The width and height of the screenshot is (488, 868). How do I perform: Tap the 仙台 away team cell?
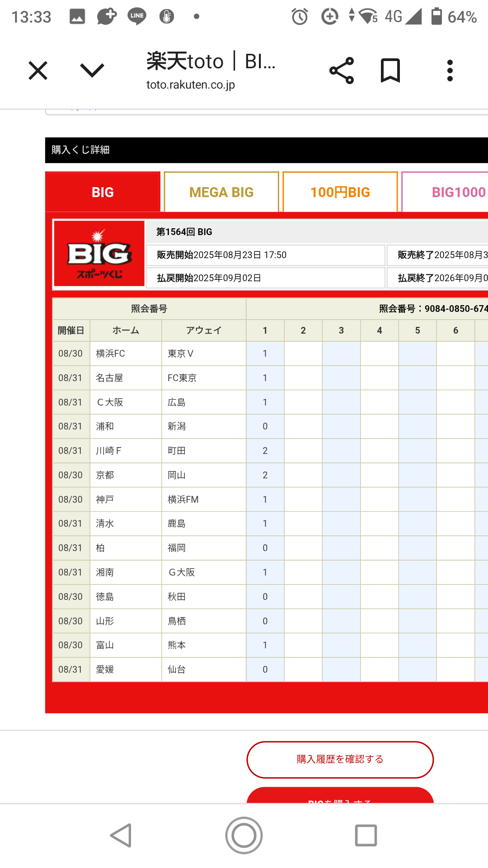[x=204, y=670]
